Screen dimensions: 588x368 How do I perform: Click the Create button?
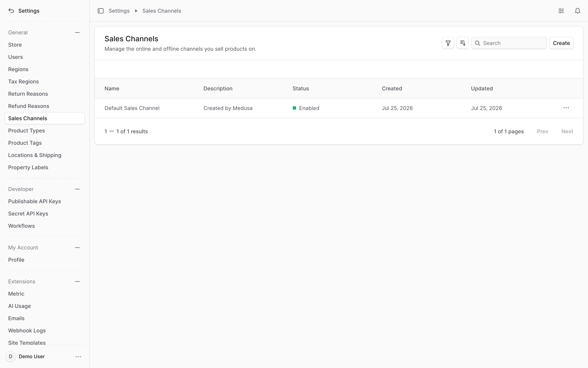point(561,43)
